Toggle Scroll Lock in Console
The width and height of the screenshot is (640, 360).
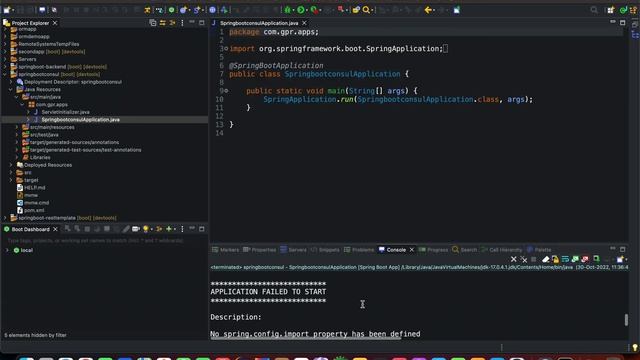(555, 259)
